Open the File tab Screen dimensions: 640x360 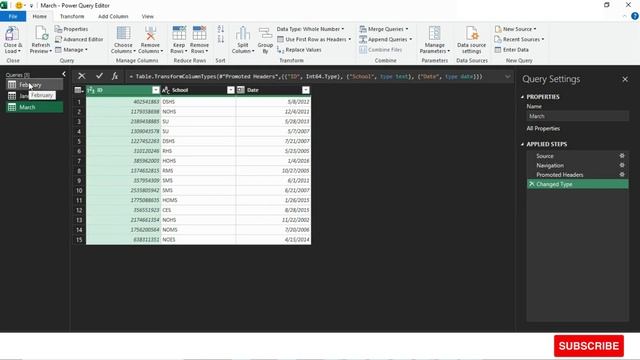13,16
